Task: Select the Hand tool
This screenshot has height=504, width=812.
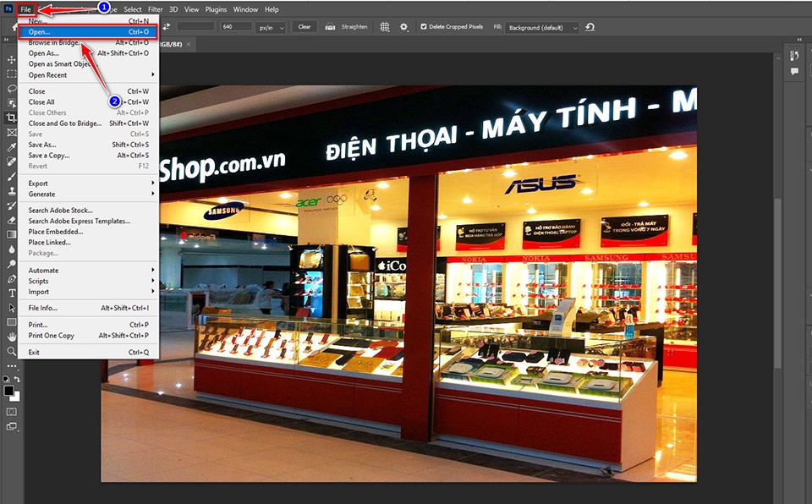Action: click(11, 337)
